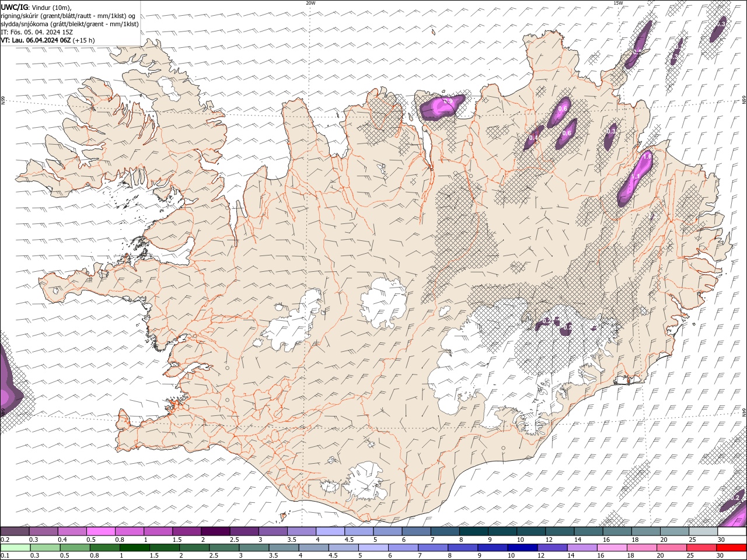Viewport: 747px width, 560px height.
Task: Click the white last swatch of the upper legend row
Action: pyautogui.click(x=732, y=531)
